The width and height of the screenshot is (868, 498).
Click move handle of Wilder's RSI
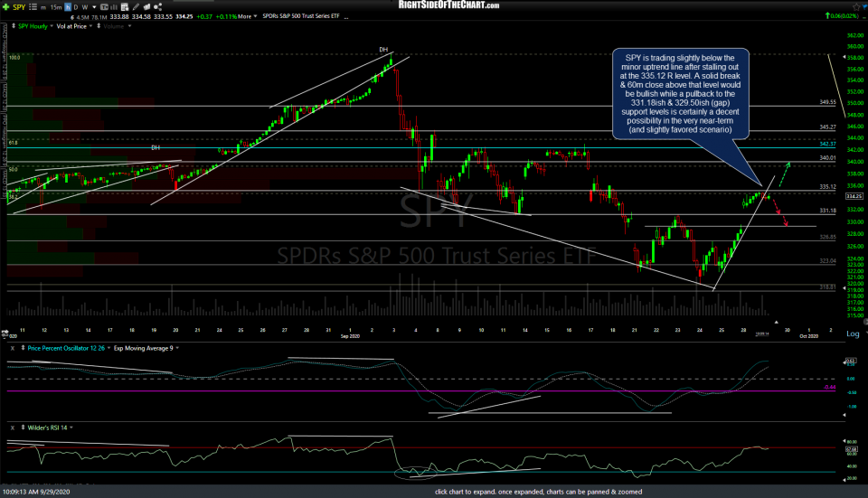[23, 428]
